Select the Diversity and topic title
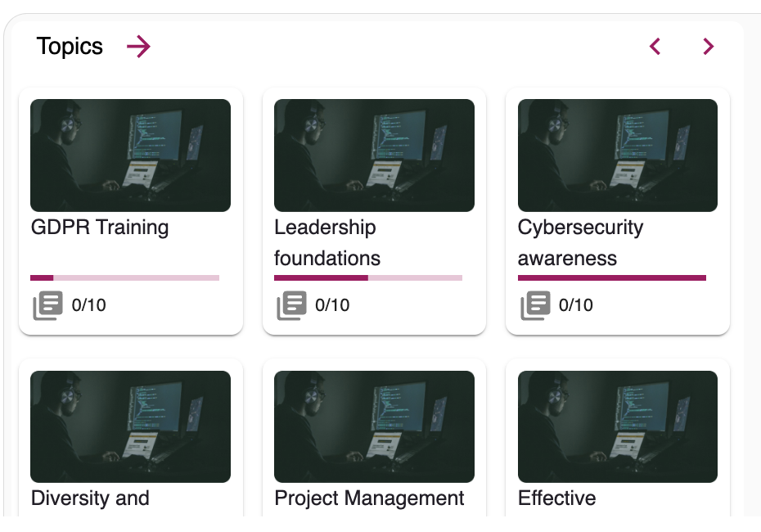This screenshot has width=761, height=532. (90, 498)
